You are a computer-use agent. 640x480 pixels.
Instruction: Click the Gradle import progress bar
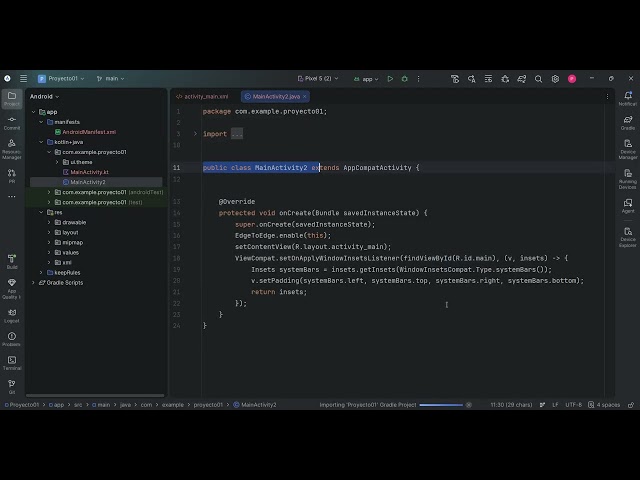pos(441,405)
